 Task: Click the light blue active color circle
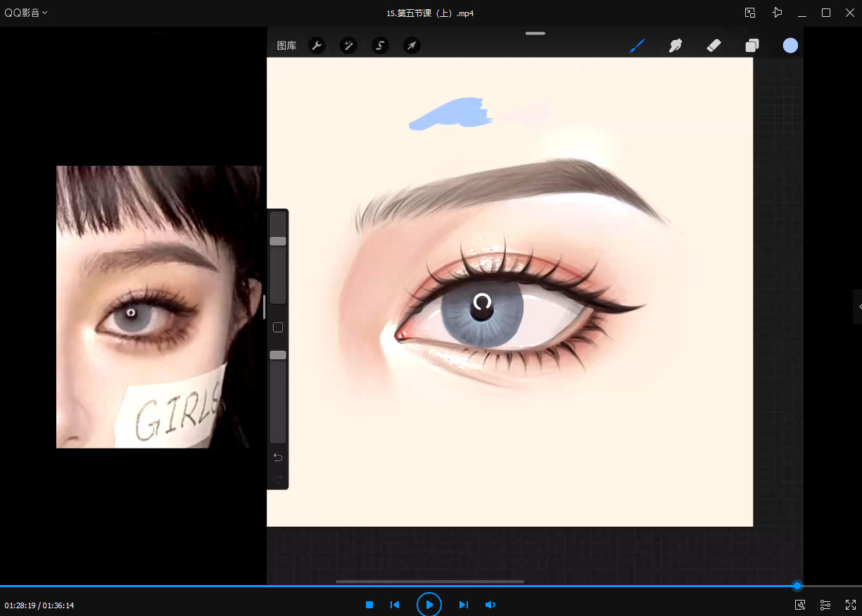(x=790, y=46)
